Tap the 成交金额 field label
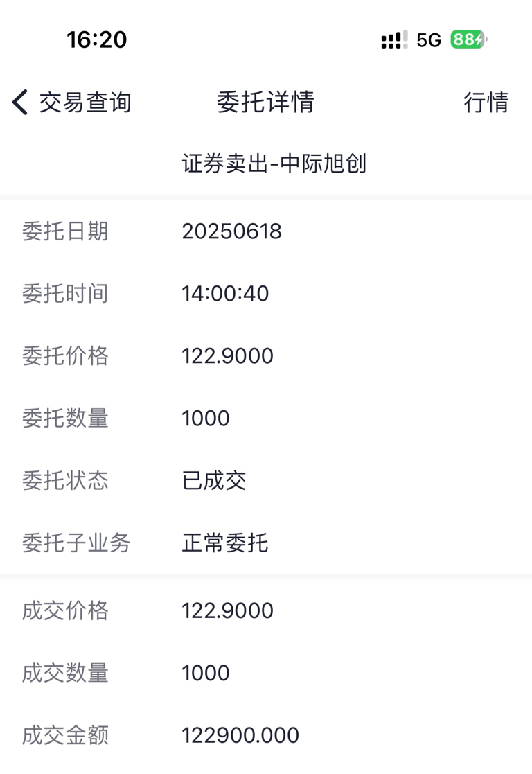 point(65,735)
